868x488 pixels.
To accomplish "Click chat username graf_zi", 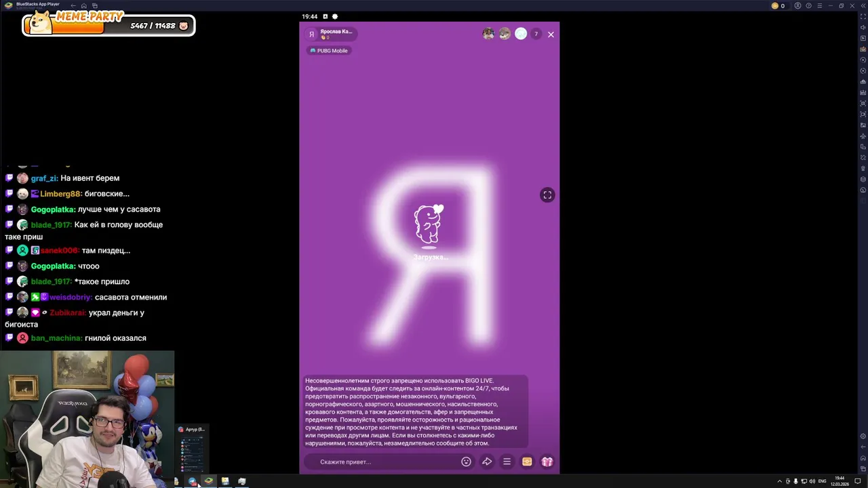I will pos(43,178).
